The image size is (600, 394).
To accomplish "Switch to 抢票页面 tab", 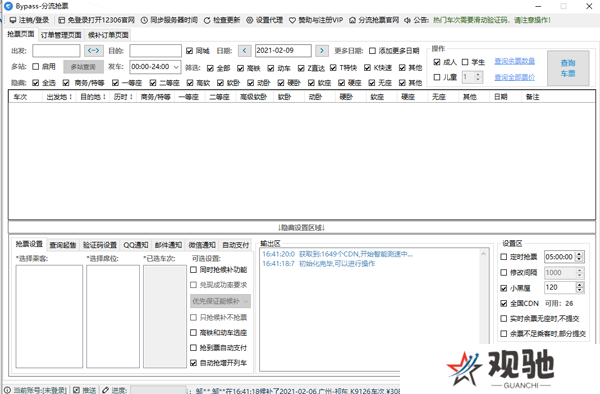I will click(x=21, y=34).
